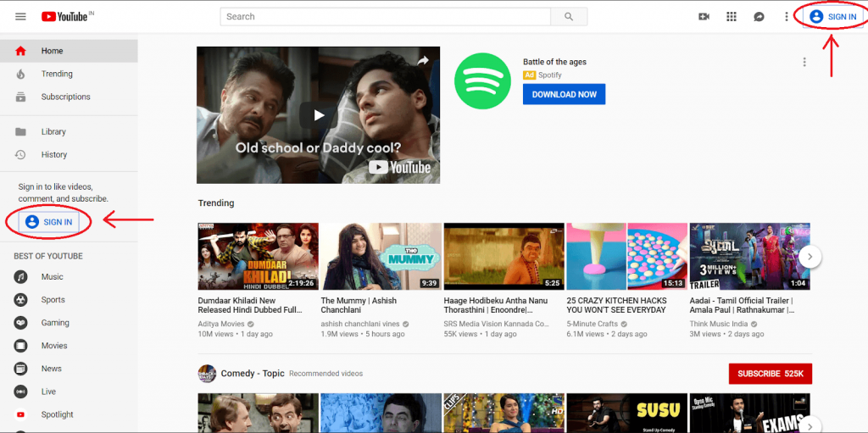
Task: Open the 25 Crazy Kitchen Hacks thumbnail
Action: [x=627, y=257]
